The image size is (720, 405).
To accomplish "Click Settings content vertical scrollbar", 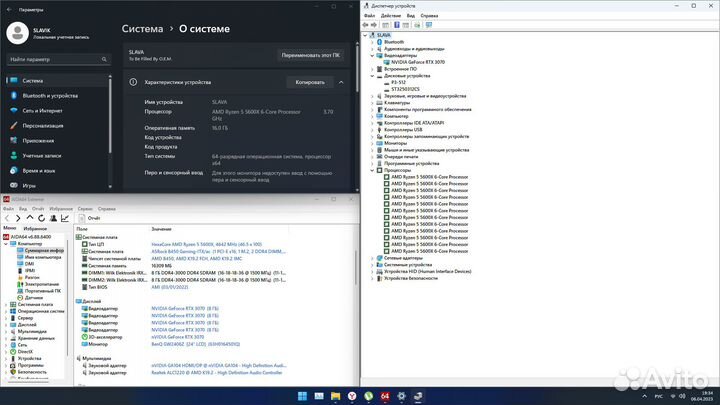I will click(357, 67).
